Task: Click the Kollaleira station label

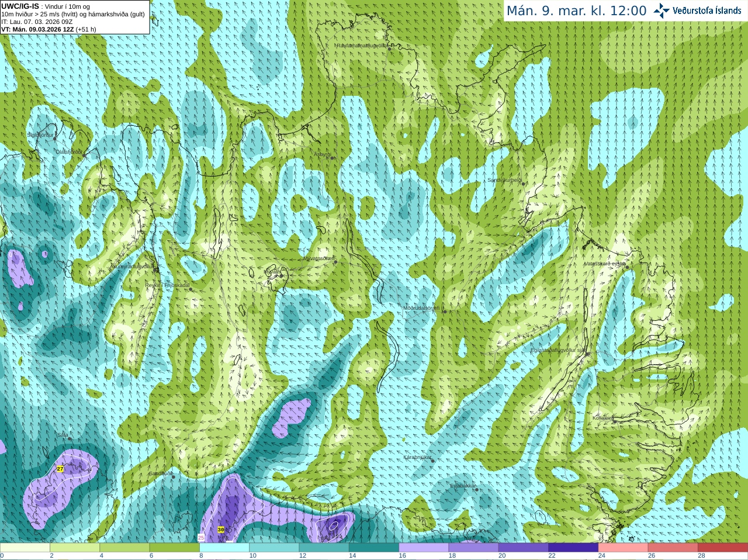Action: click(603, 418)
